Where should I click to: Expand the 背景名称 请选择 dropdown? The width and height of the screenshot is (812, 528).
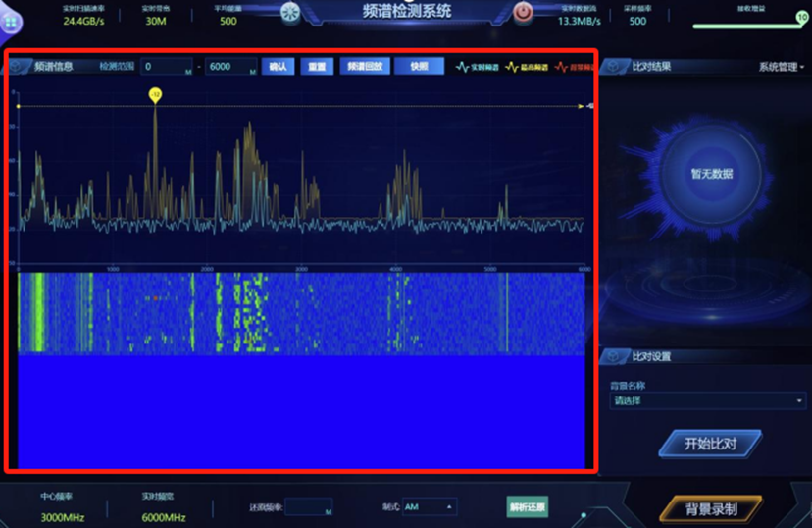click(708, 400)
